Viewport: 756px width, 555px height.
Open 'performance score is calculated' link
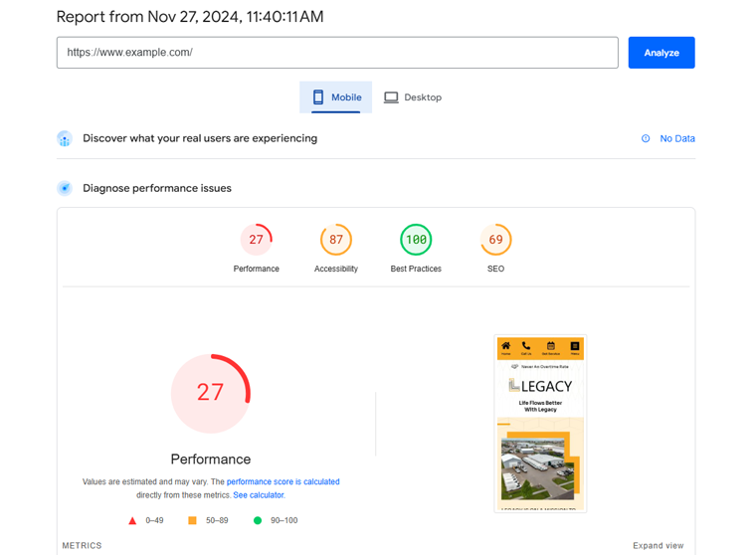coord(283,481)
